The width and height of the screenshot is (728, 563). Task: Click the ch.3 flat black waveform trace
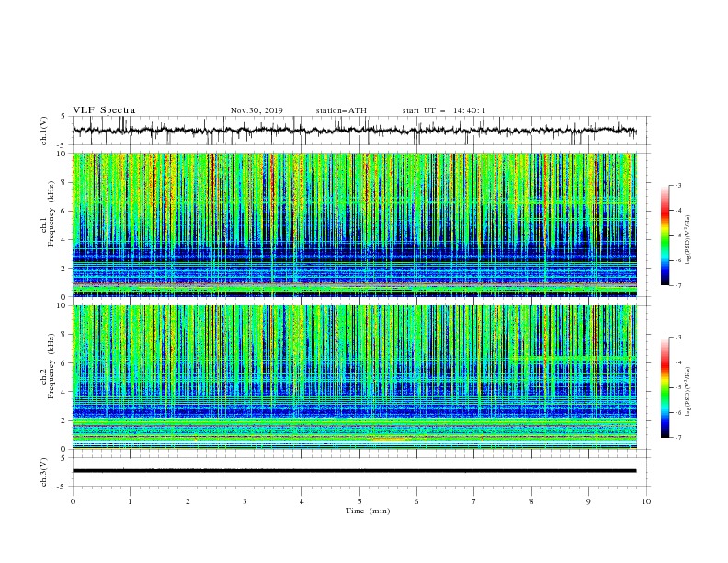(x=354, y=471)
